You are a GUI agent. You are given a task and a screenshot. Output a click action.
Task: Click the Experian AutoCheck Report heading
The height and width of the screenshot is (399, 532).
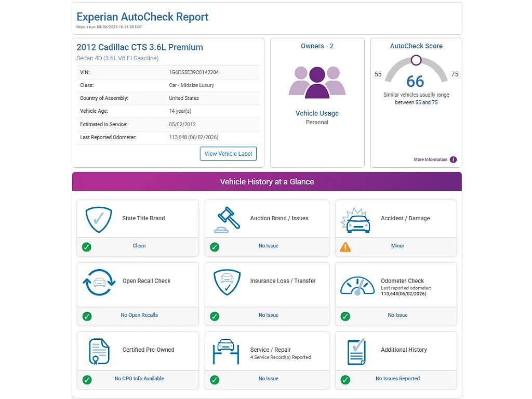coord(142,17)
